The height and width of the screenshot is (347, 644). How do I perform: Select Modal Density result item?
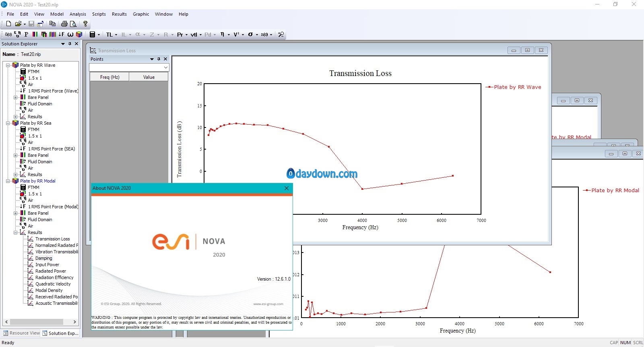pos(49,290)
